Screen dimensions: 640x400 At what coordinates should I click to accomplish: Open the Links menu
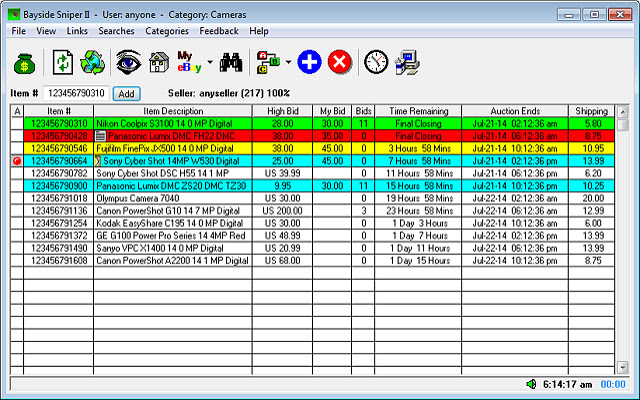77,31
